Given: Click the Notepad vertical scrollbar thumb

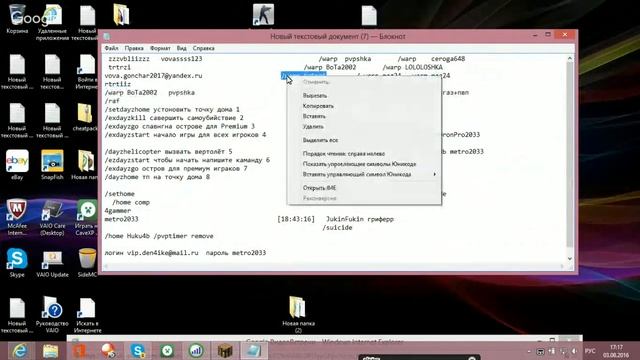Looking at the screenshot, I should click(x=570, y=155).
